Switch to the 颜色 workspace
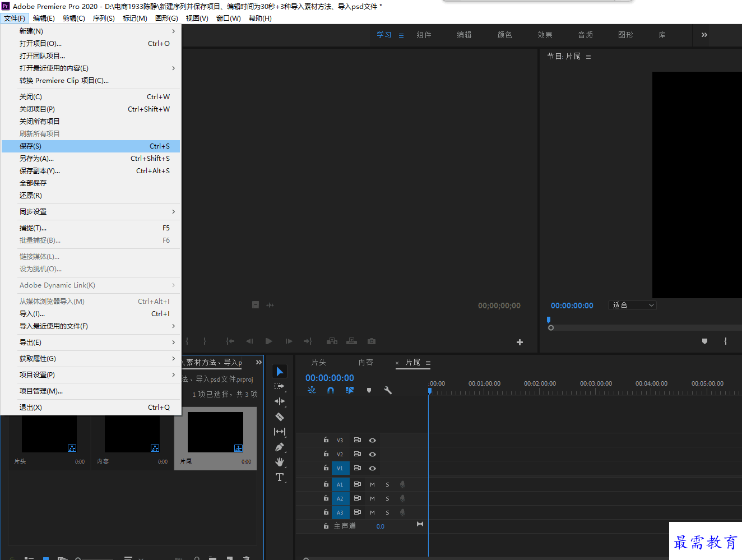Viewport: 742px width, 560px height. pyautogui.click(x=504, y=35)
